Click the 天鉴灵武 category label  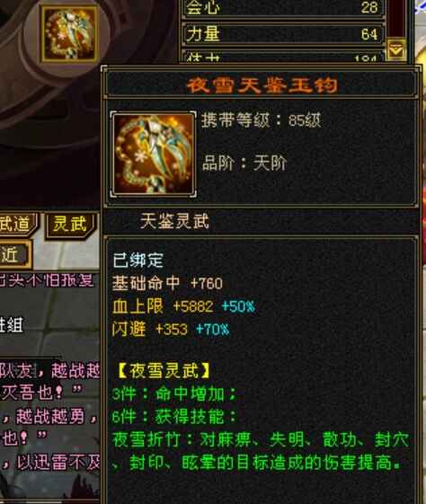[174, 222]
